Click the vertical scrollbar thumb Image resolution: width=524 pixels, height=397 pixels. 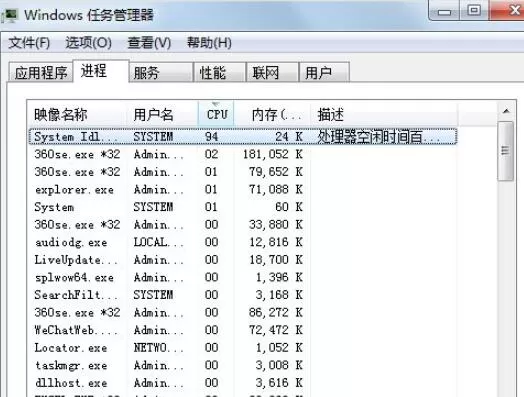tap(506, 151)
